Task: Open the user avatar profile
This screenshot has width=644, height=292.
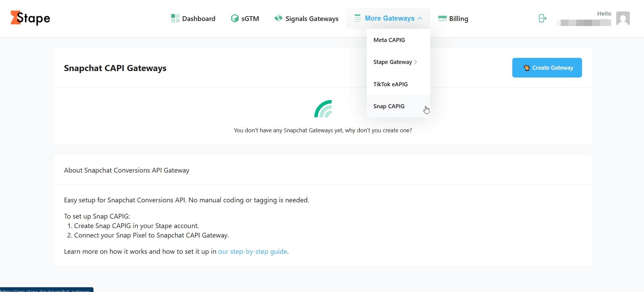Action: 623,18
